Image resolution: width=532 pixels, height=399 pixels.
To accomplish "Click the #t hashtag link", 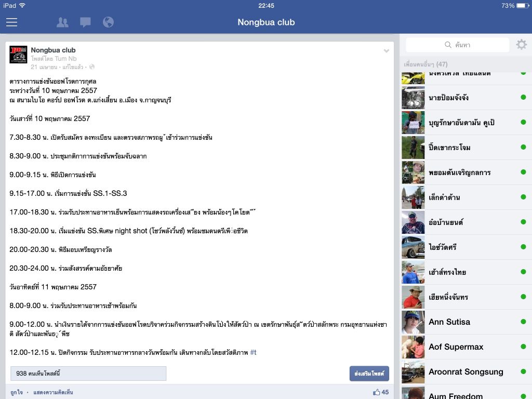I will (253, 353).
